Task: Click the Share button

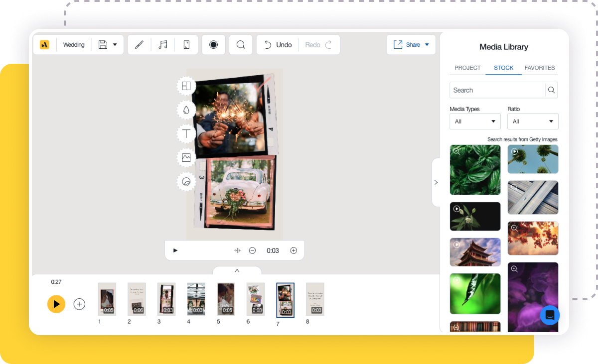Action: pyautogui.click(x=411, y=44)
